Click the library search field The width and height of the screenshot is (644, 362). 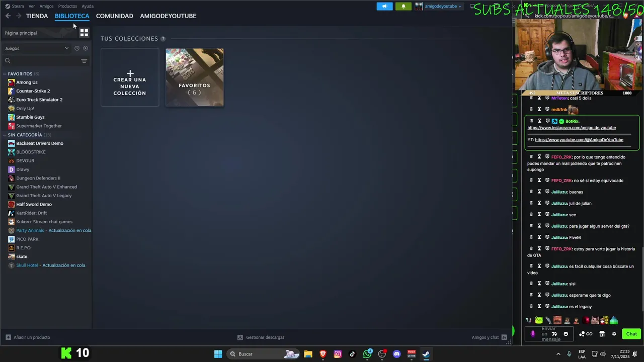point(41,61)
